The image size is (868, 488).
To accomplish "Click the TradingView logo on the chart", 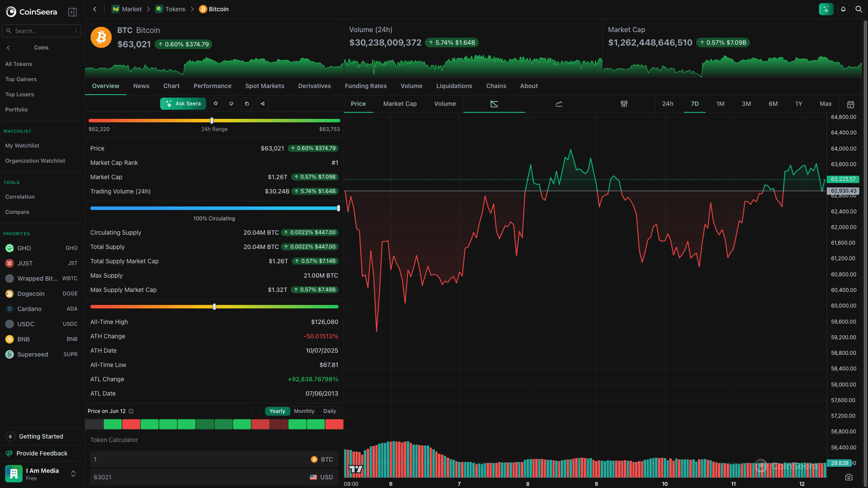I will click(x=356, y=469).
